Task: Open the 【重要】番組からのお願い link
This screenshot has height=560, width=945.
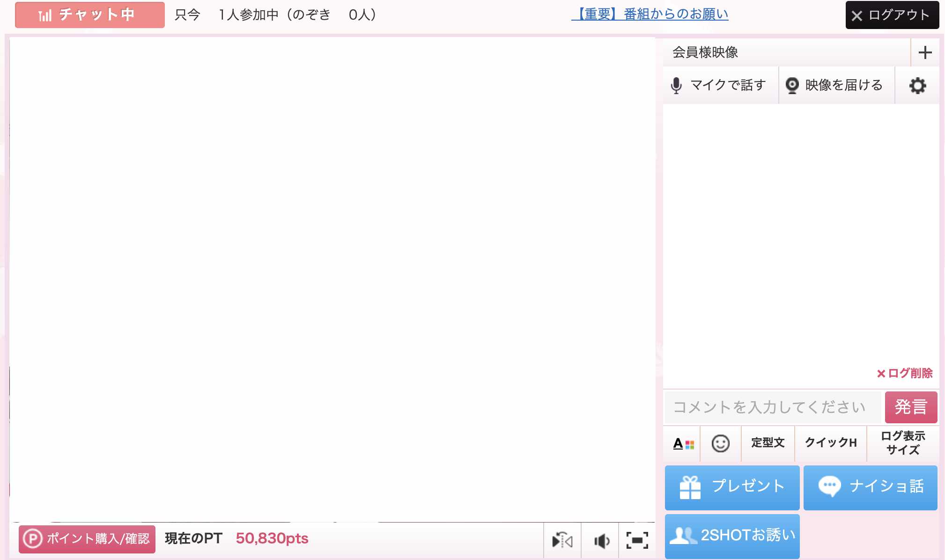Action: (650, 14)
